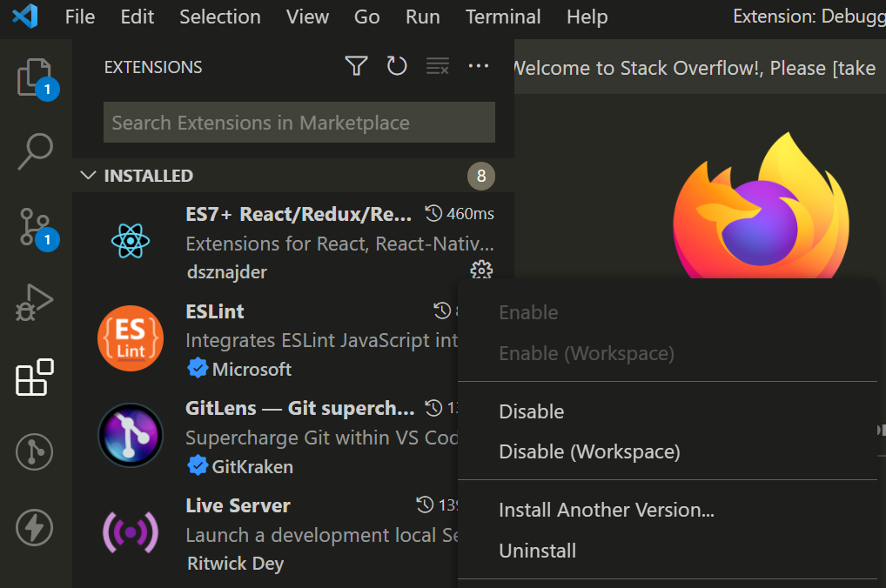The height and width of the screenshot is (588, 886).
Task: Open Source Control view in activity bar
Action: click(35, 227)
